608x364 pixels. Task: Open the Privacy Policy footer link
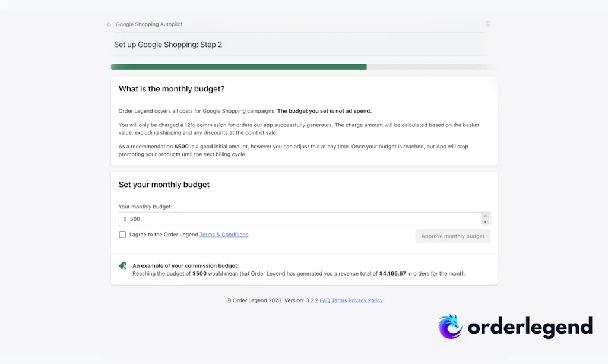pyautogui.click(x=365, y=300)
